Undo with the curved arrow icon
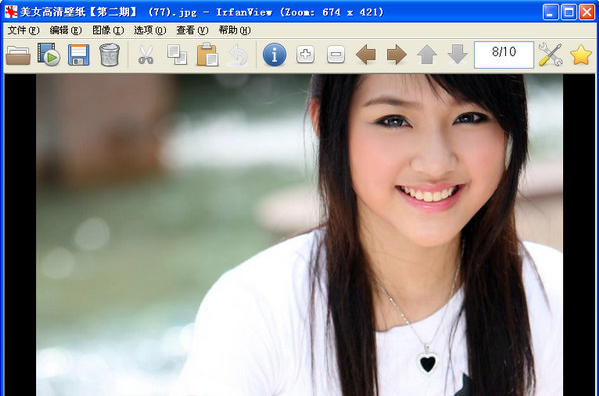The height and width of the screenshot is (396, 599). point(238,55)
